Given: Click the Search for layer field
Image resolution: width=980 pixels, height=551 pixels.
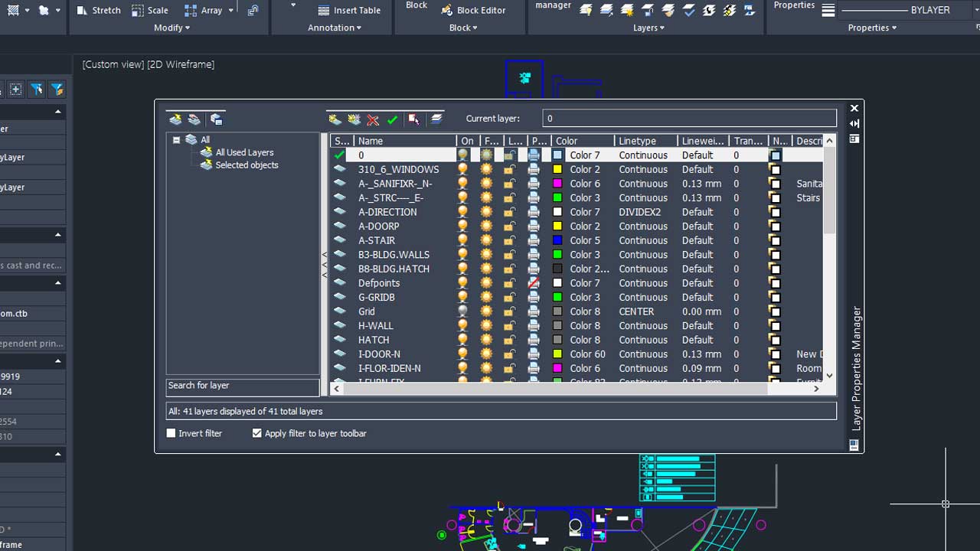Looking at the screenshot, I should point(242,386).
